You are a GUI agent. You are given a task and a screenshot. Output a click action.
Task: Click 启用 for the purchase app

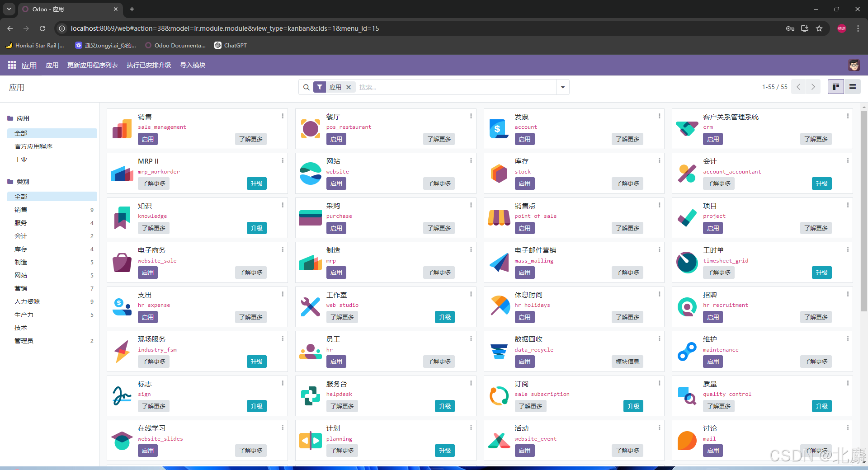pyautogui.click(x=336, y=228)
